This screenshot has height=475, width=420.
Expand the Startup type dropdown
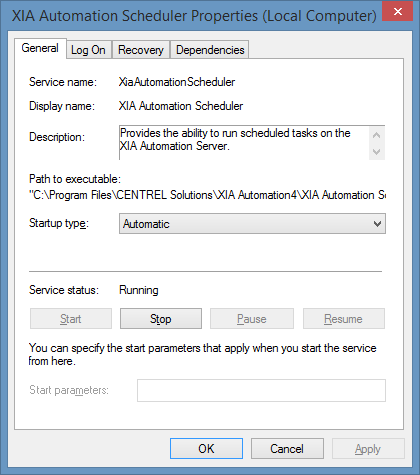tap(252, 224)
